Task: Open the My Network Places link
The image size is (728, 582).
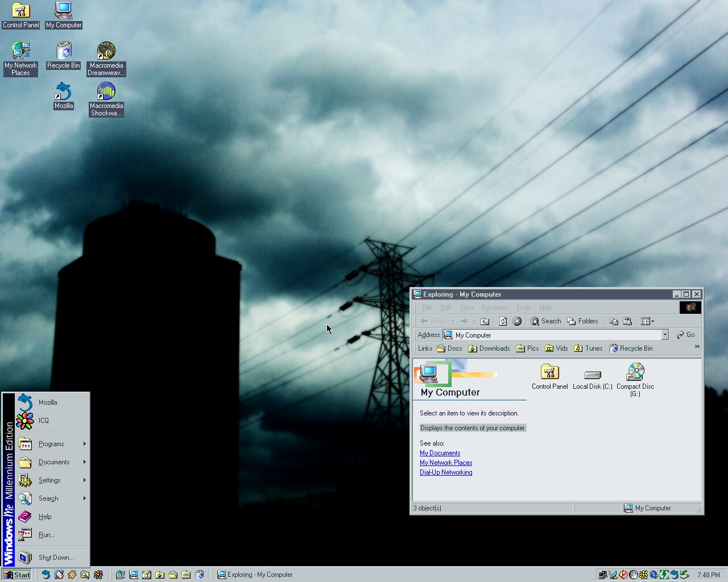Action: click(445, 463)
